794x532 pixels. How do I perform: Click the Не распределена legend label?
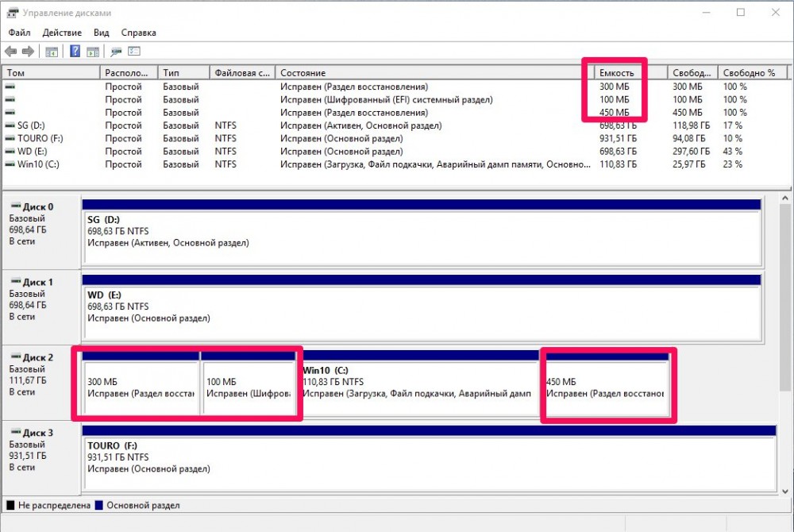point(54,505)
